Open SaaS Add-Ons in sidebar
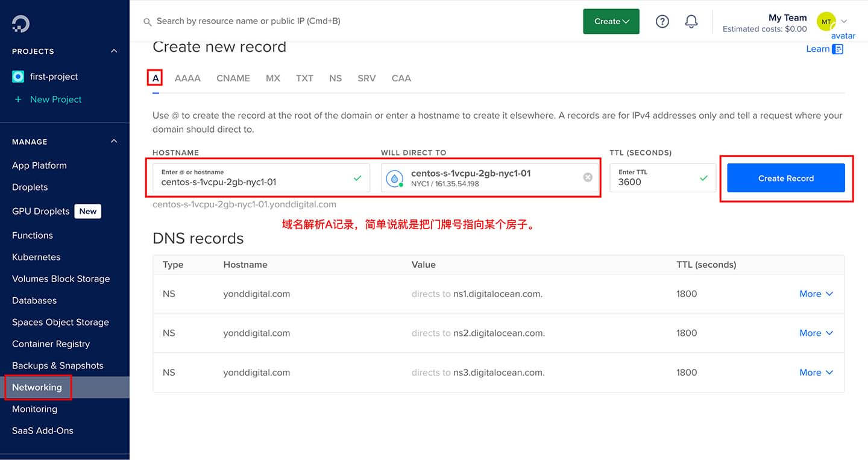This screenshot has width=868, height=460. 42,430
